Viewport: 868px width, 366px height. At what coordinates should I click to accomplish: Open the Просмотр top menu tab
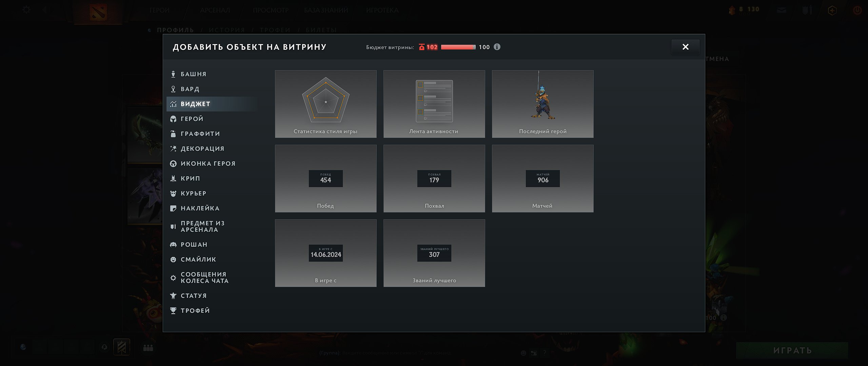pyautogui.click(x=271, y=10)
